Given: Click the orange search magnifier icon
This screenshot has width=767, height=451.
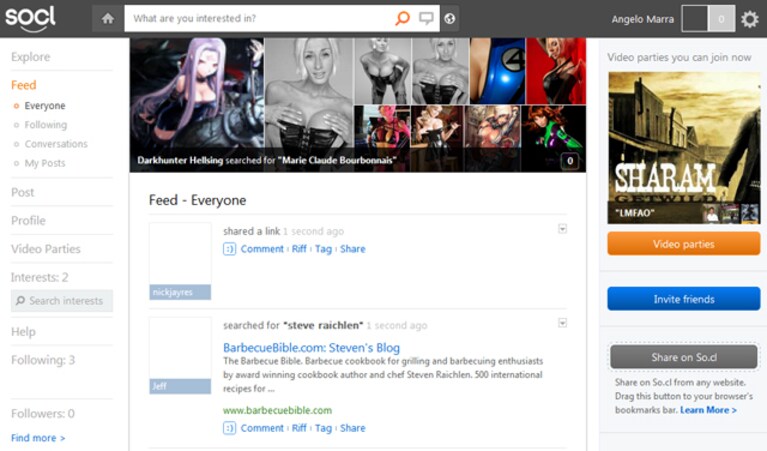Looking at the screenshot, I should 402,19.
